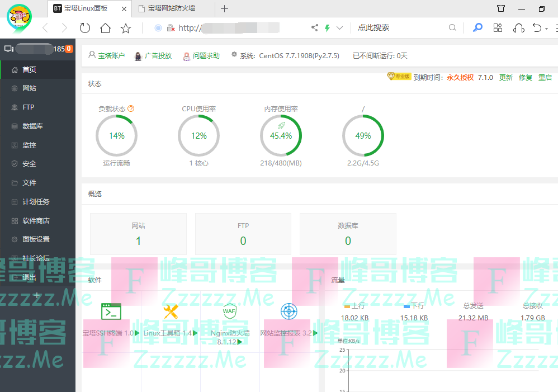
Task: Open a new browser tab with plus
Action: pyautogui.click(x=224, y=8)
